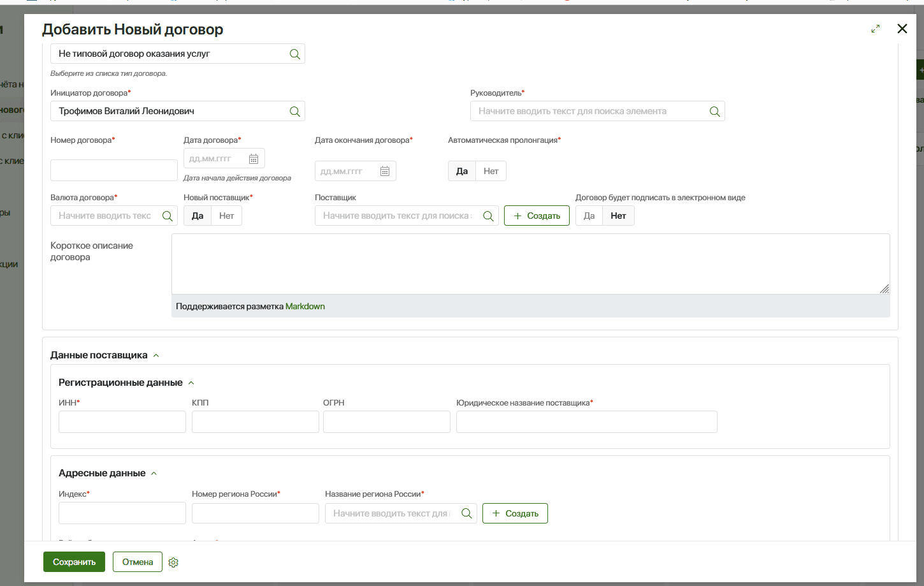Collapse Регистрационные данные section
Viewport: 924px width, 586px height.
191,383
